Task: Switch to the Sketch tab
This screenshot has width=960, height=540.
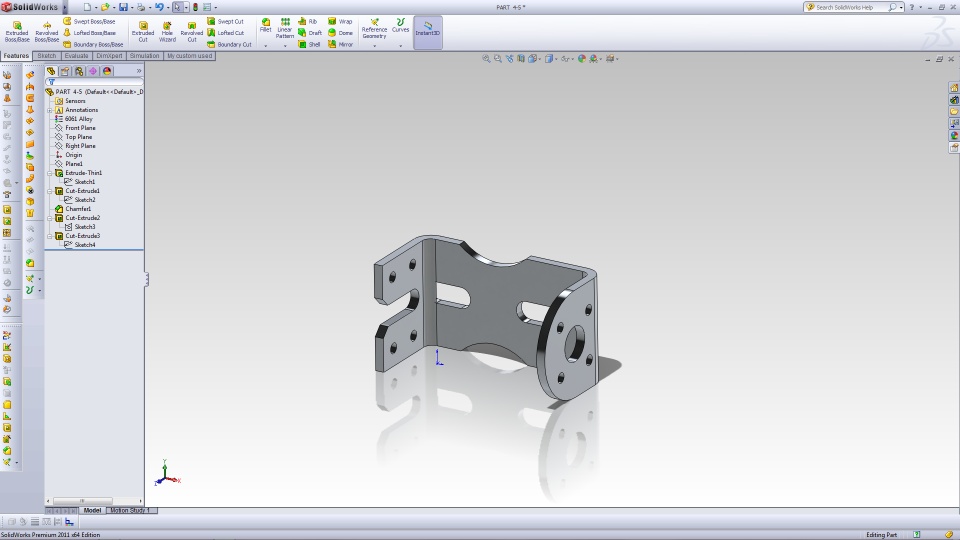Action: pyautogui.click(x=47, y=56)
